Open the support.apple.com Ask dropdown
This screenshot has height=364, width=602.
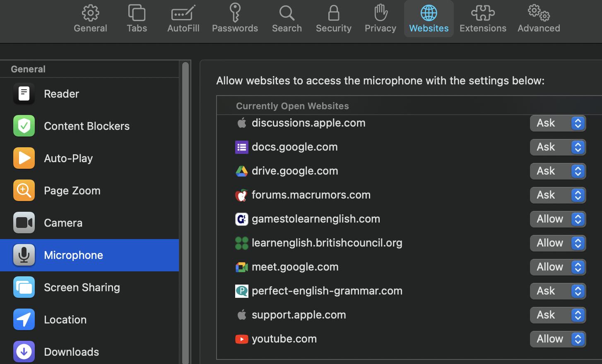click(x=558, y=315)
